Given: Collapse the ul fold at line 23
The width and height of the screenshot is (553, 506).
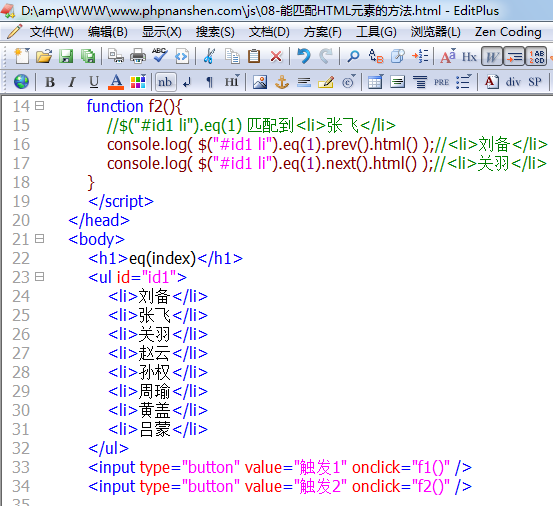Looking at the screenshot, I should click(x=40, y=277).
